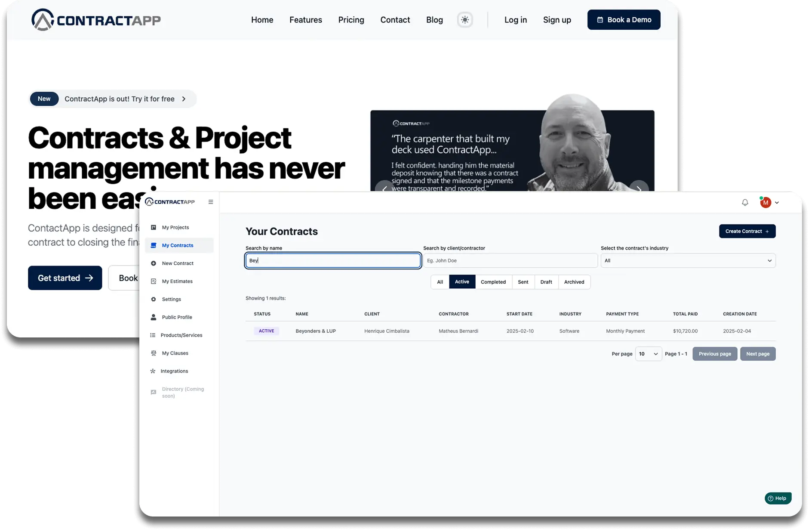Collapse the sidebar with the hamburger icon
Screen dimensions: 812x532
(x=211, y=202)
